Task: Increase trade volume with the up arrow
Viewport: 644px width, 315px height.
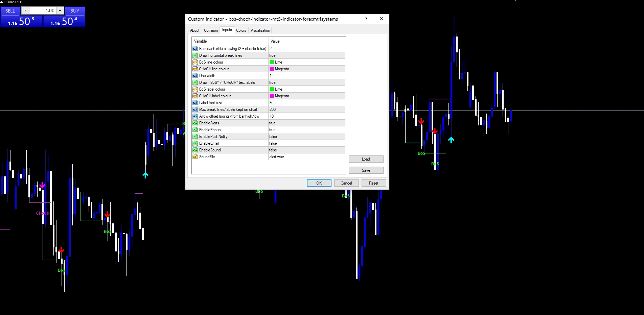Action: pos(60,10)
